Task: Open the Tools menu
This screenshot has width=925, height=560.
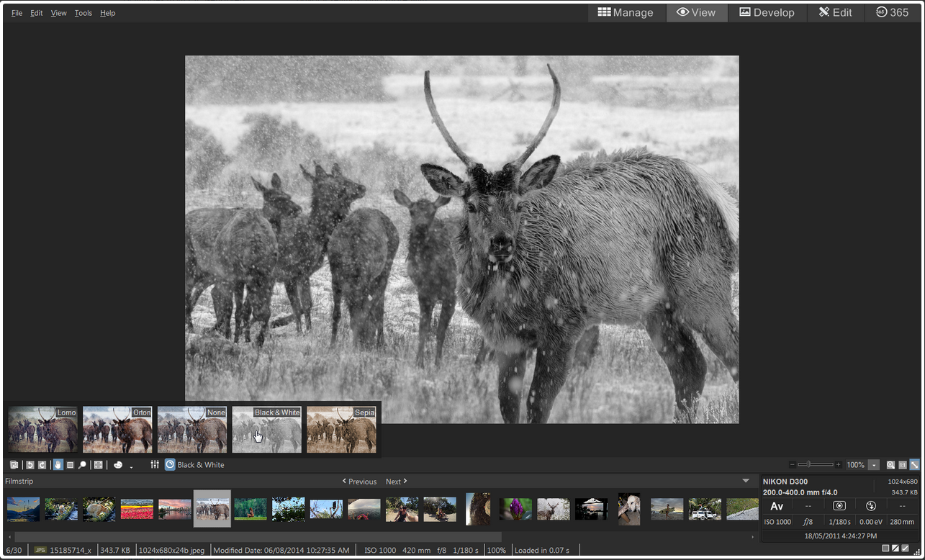Action: click(84, 13)
